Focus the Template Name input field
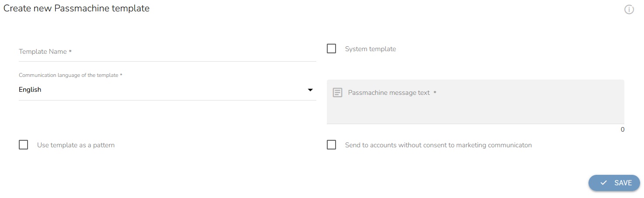 [166, 52]
